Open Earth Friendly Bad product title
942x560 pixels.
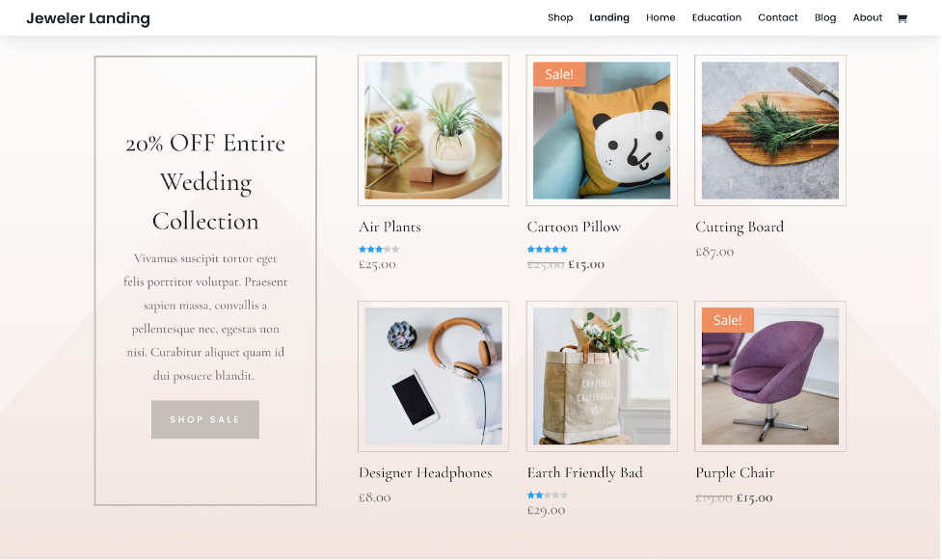584,473
